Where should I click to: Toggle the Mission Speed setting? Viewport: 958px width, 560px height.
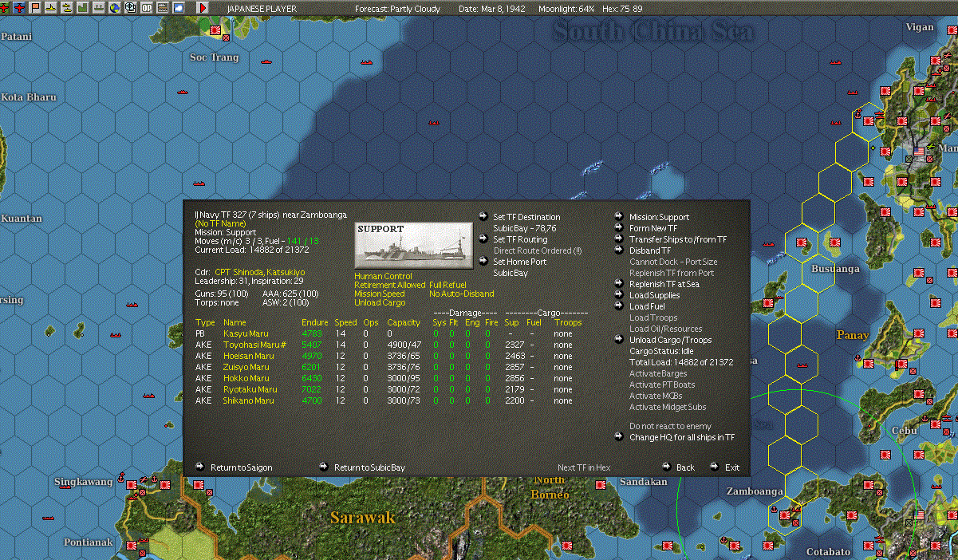(380, 294)
